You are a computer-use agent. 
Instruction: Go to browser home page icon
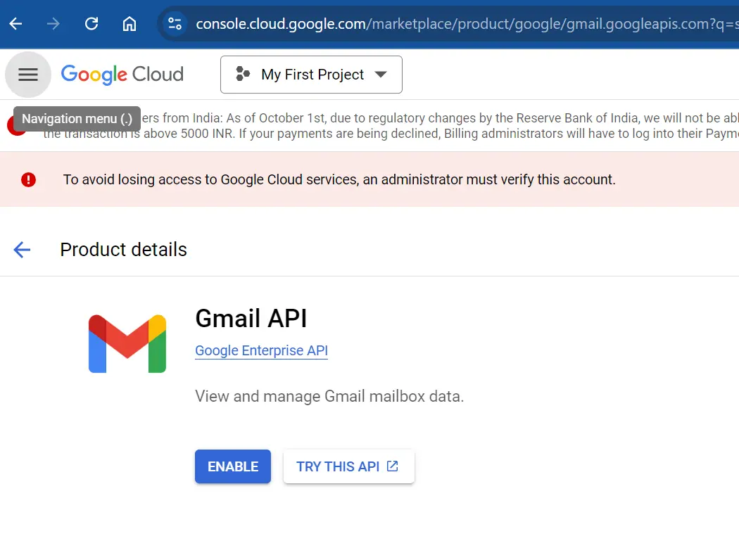[x=129, y=23]
